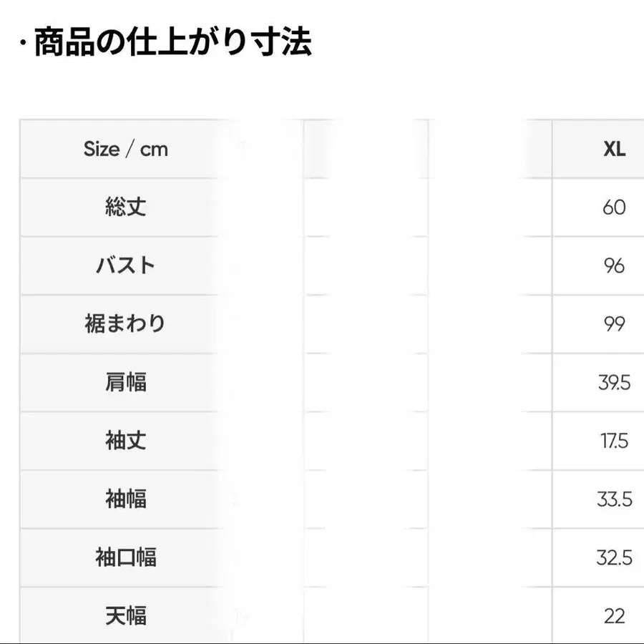Select the 裾まわり row label

(126, 323)
